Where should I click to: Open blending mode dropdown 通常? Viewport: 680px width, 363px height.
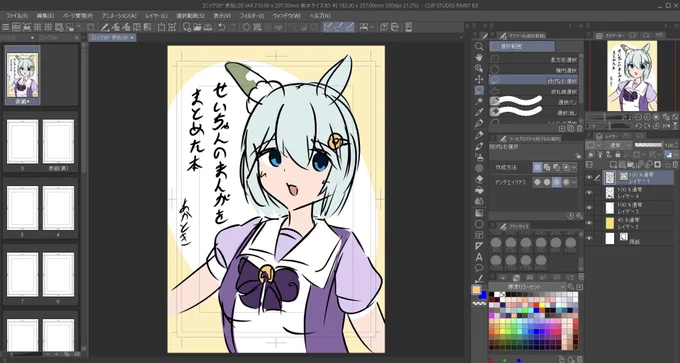(x=618, y=145)
